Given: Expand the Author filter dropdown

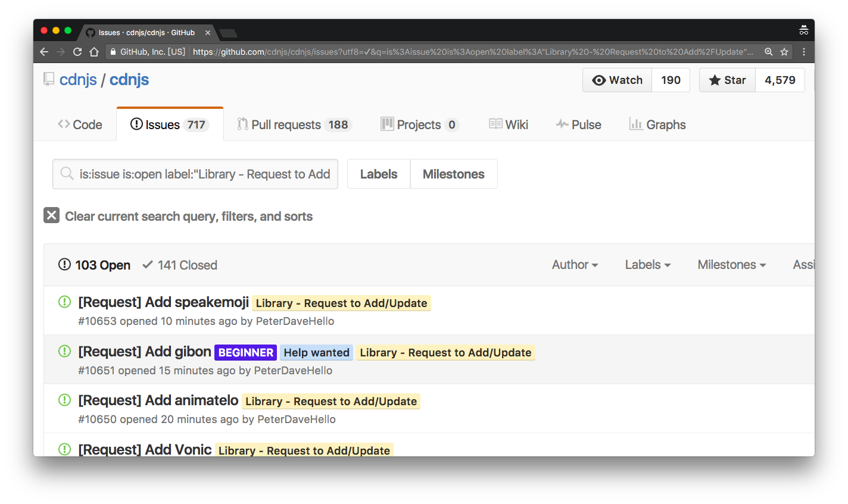Looking at the screenshot, I should pyautogui.click(x=575, y=265).
